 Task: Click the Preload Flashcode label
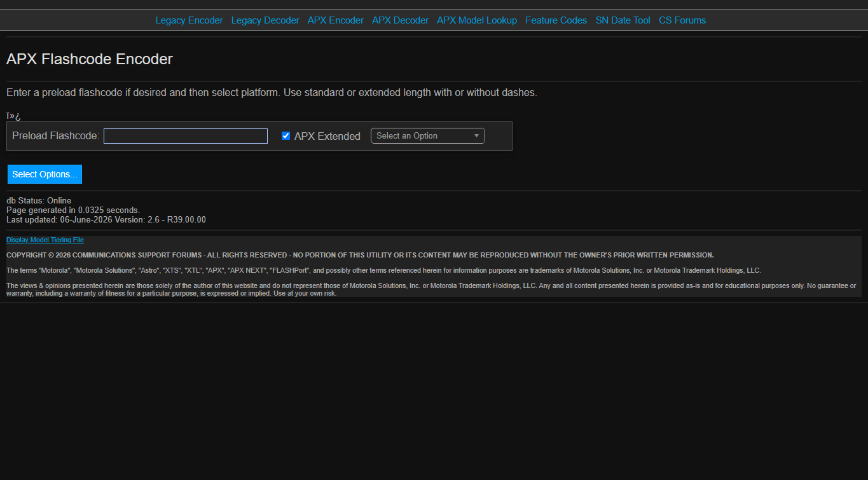click(56, 136)
